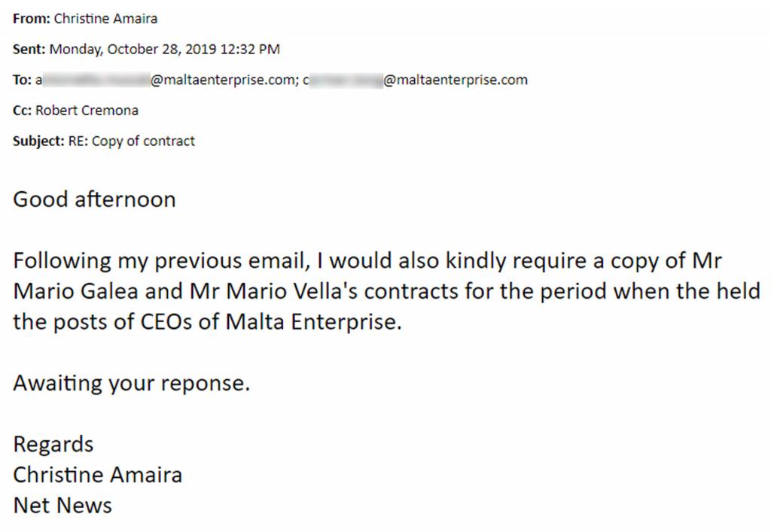This screenshot has height=532, width=771.
Task: Click the Good afternoon greeting line
Action: [x=94, y=199]
